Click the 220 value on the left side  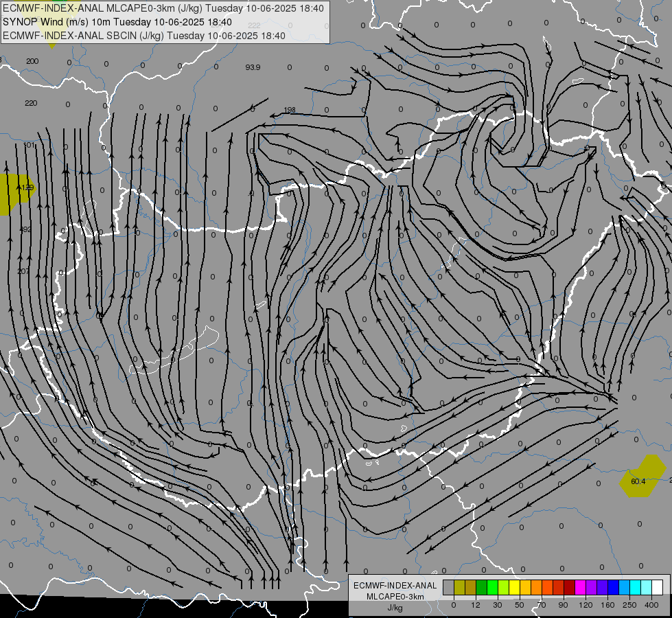[31, 104]
